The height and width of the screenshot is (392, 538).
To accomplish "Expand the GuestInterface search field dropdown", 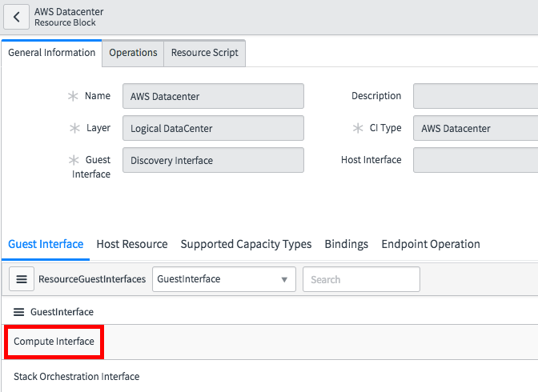I will (x=224, y=279).
